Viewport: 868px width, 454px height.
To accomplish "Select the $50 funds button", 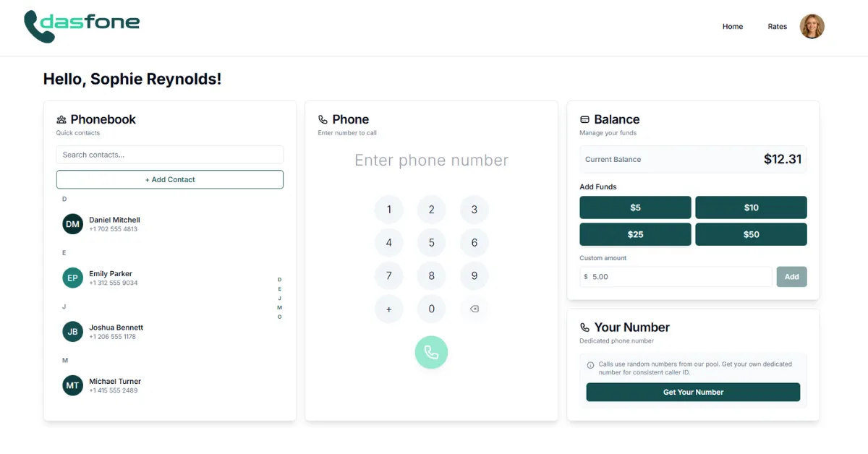I will pyautogui.click(x=751, y=234).
